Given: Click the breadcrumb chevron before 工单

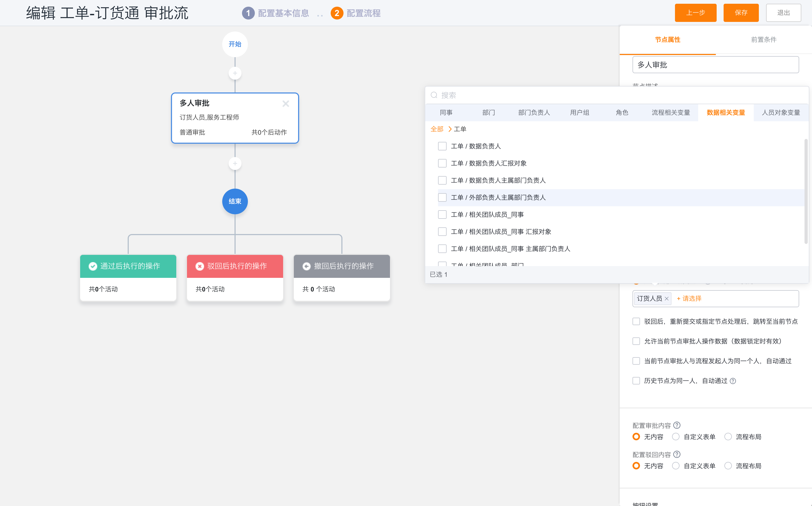Looking at the screenshot, I should (450, 129).
